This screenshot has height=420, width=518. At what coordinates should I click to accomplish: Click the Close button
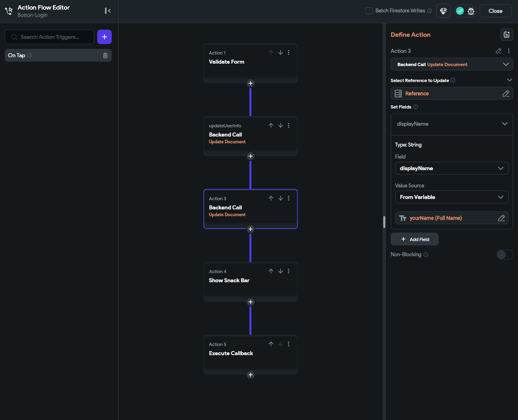[x=495, y=11]
